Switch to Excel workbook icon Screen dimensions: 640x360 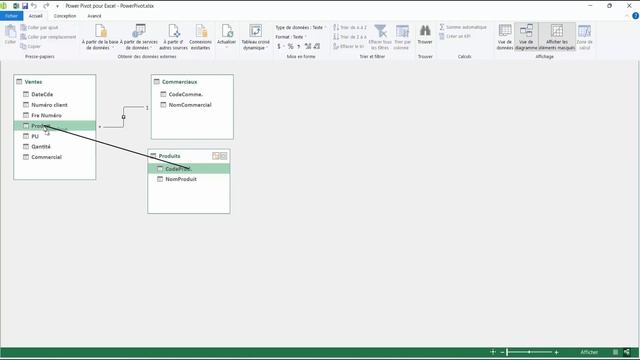coord(16,6)
